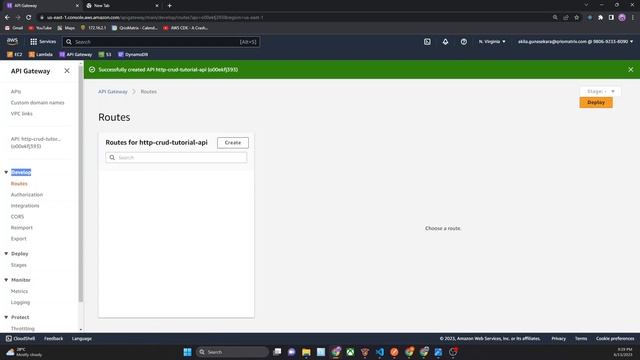
Task: Open the AWS CDK crash course bookmark
Action: pos(186,28)
